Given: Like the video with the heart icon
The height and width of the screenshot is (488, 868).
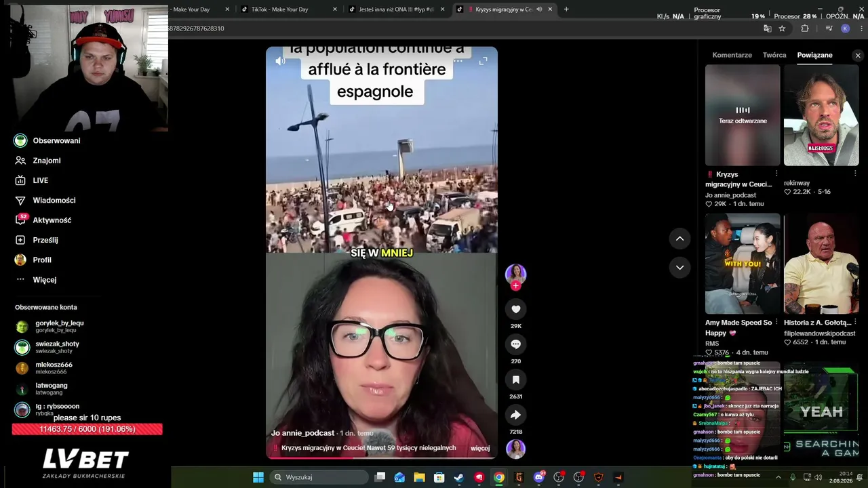Looking at the screenshot, I should (515, 309).
